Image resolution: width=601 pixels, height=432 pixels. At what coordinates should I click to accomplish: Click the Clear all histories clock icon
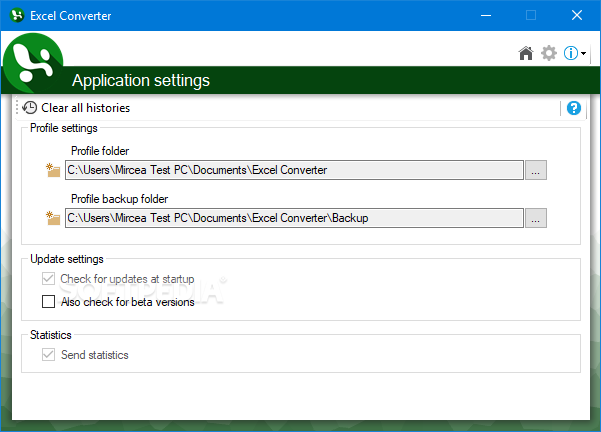[30, 108]
